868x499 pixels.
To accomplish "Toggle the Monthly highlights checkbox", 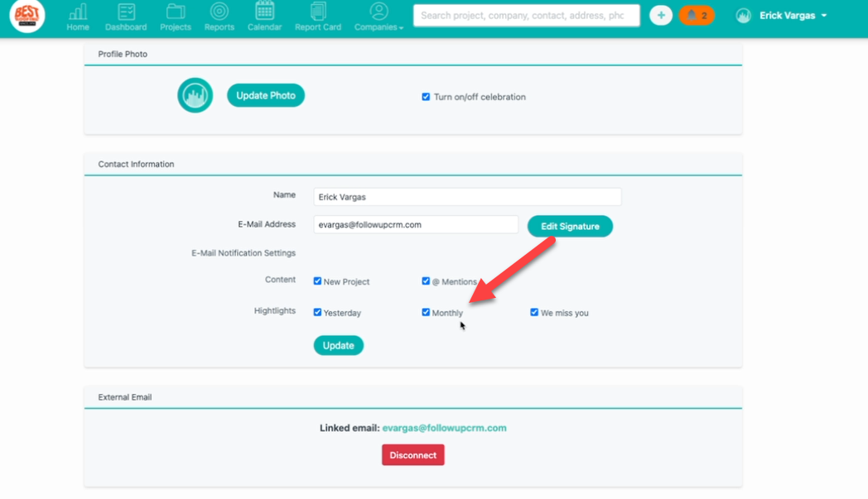I will click(426, 312).
